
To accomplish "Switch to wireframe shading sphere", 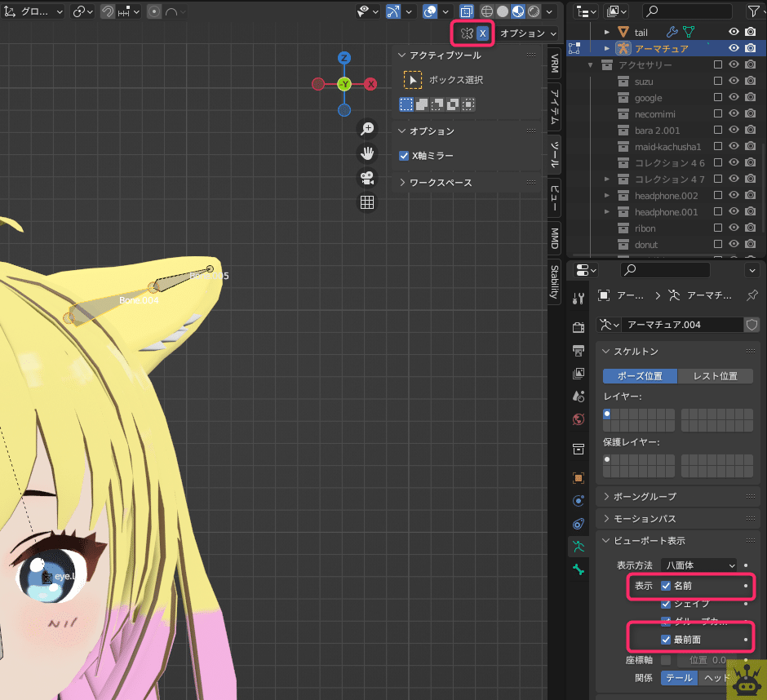I will (x=486, y=11).
